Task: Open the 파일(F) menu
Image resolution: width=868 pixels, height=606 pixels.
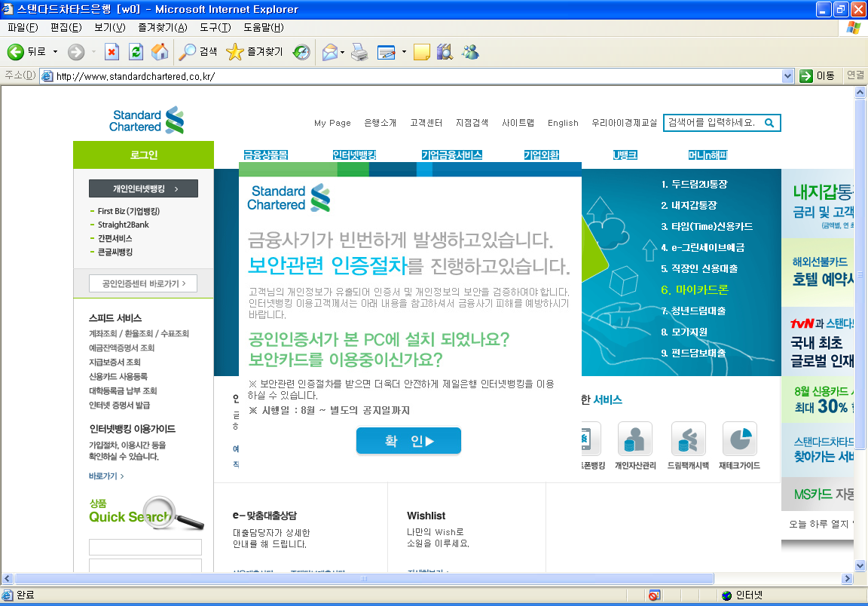Action: click(x=23, y=27)
